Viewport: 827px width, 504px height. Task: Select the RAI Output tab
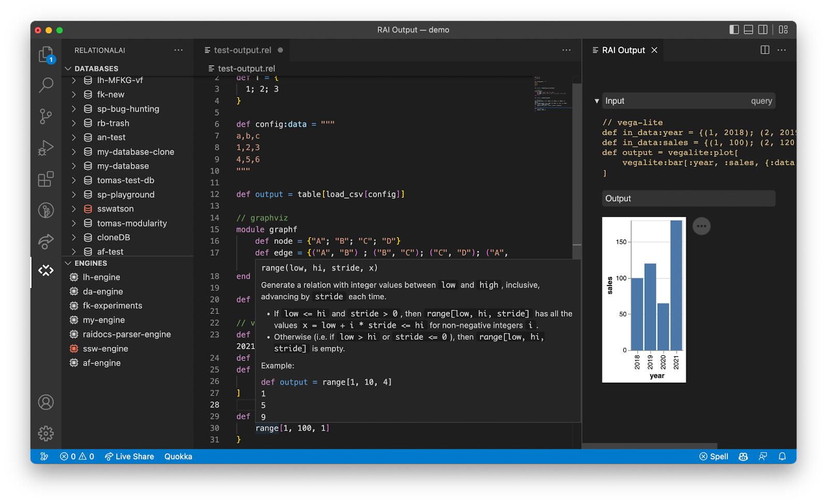coord(623,50)
